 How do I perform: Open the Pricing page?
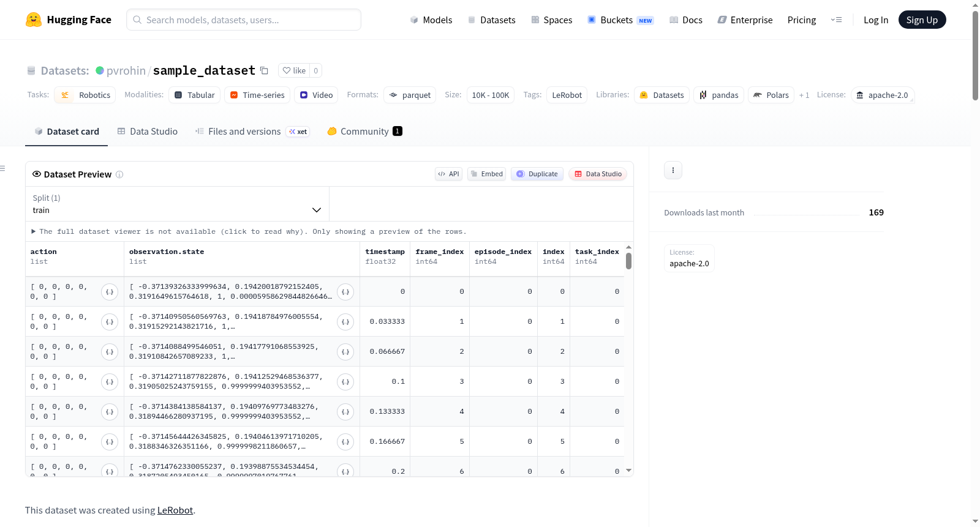tap(802, 20)
